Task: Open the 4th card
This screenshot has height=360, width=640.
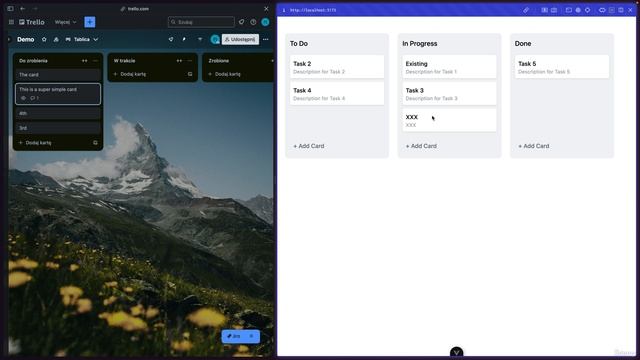Action: 58,113
